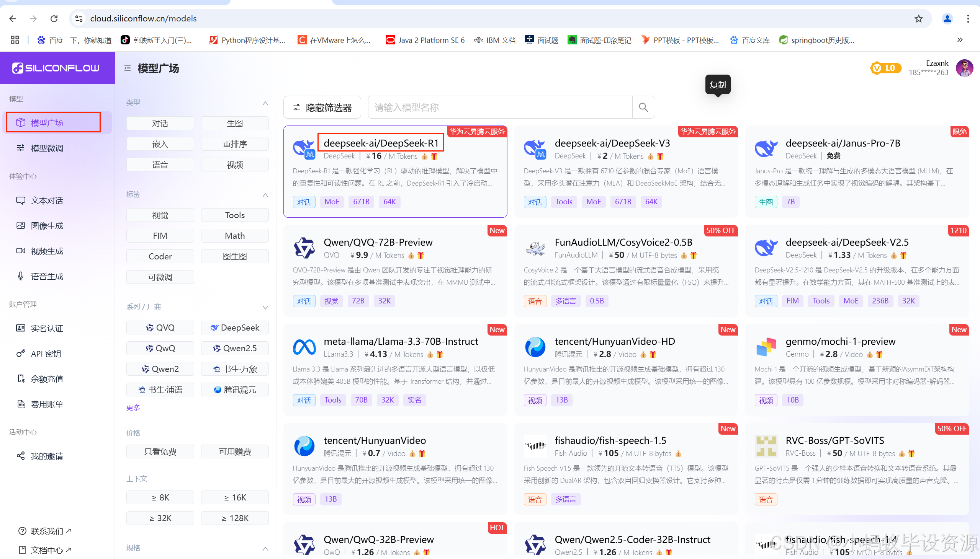Click the 更多 link under vendors
Viewport: 980px width, 559px height.
pyautogui.click(x=133, y=407)
